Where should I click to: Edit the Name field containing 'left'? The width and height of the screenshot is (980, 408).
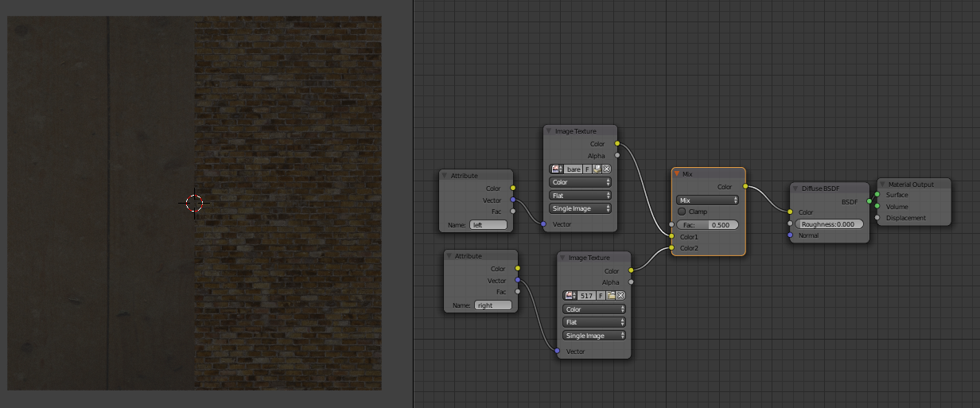pyautogui.click(x=488, y=225)
